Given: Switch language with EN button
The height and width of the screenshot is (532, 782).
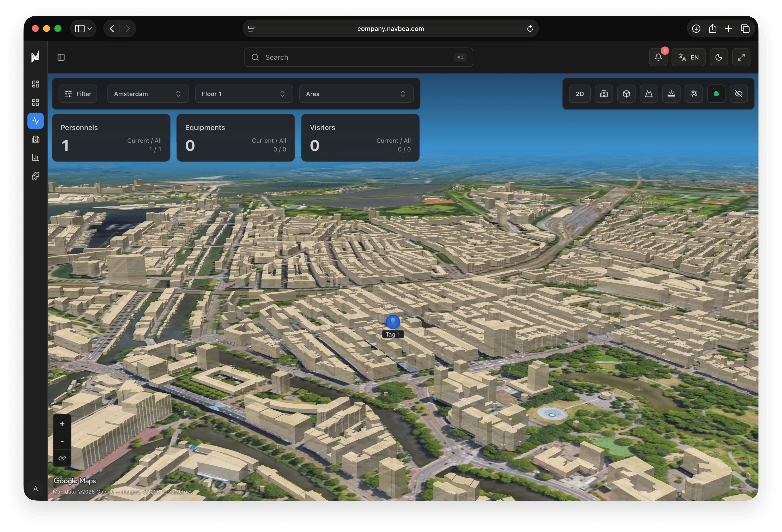Looking at the screenshot, I should click(x=688, y=57).
